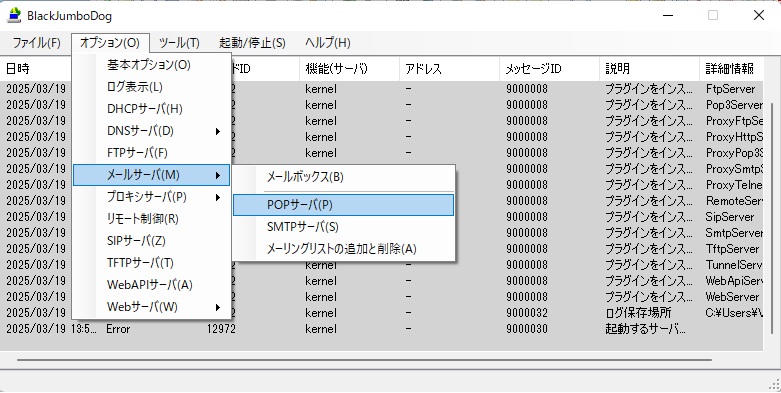Viewport: 781px width, 393px height.
Task: Click message ID 9000032 cell
Action: click(x=527, y=313)
